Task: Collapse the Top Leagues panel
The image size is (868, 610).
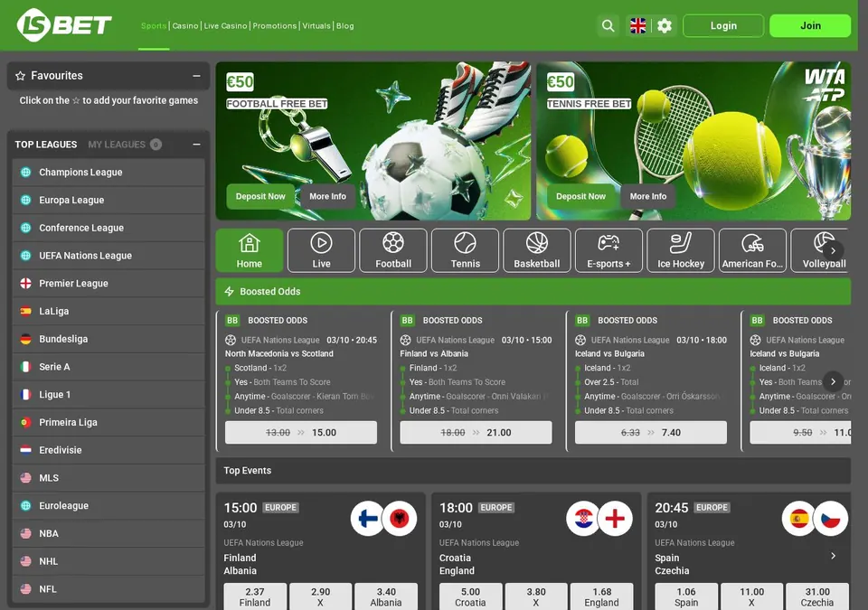Action: coord(196,145)
